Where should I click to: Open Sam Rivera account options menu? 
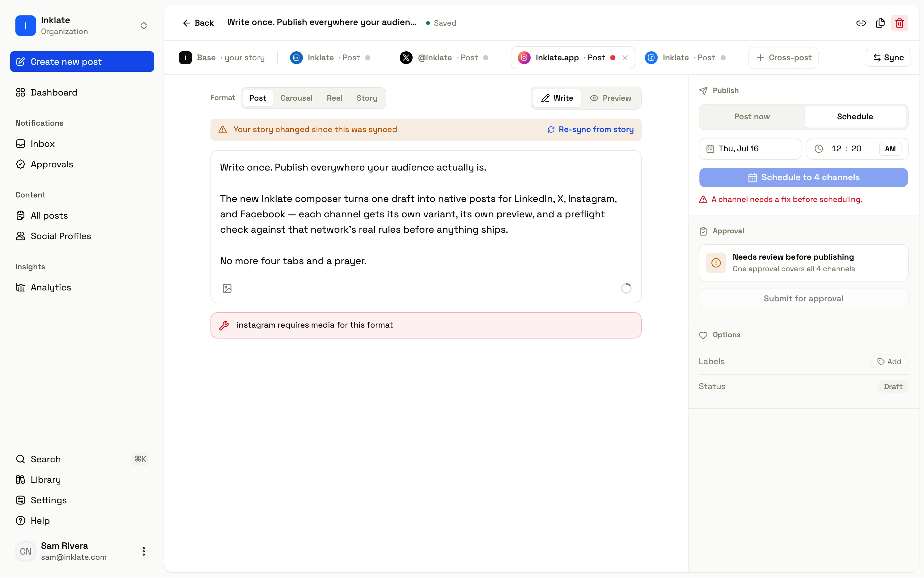143,551
